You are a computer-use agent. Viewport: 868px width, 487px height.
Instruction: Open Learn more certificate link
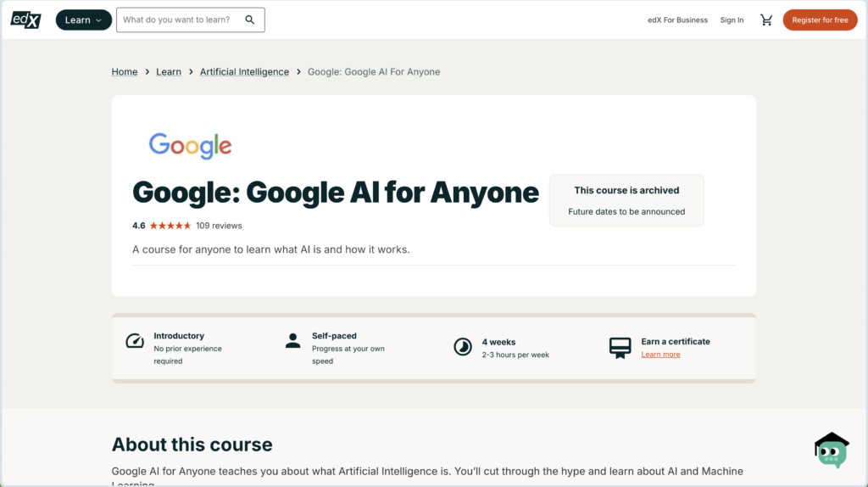point(660,355)
